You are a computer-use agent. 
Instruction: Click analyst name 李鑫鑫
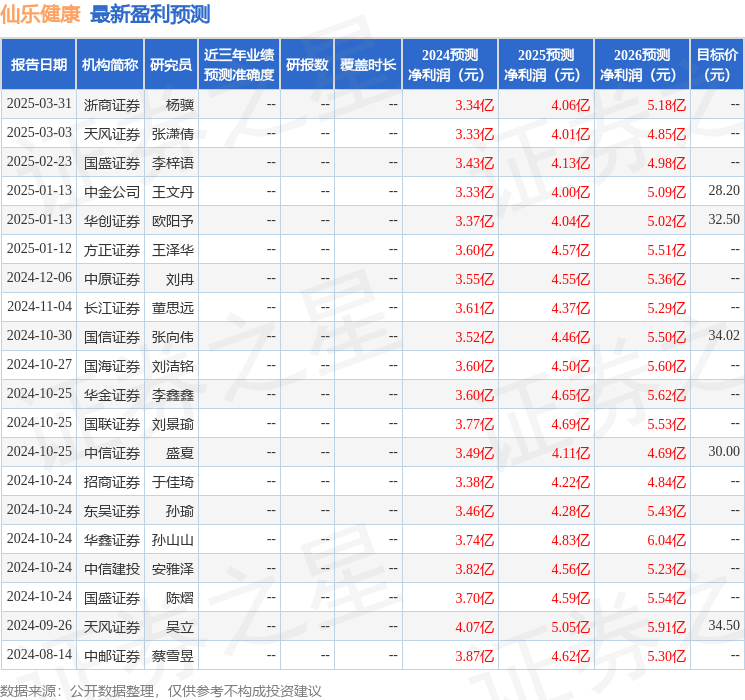point(172,395)
